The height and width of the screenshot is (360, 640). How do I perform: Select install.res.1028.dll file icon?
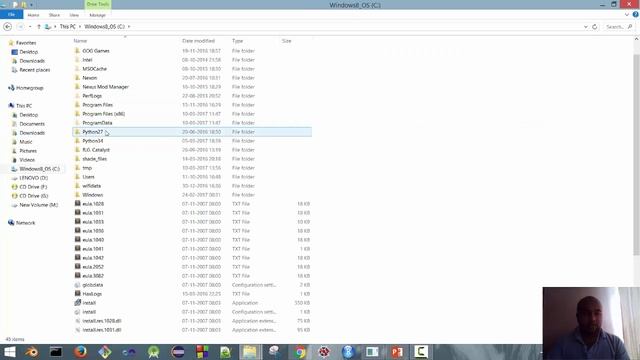[77, 321]
